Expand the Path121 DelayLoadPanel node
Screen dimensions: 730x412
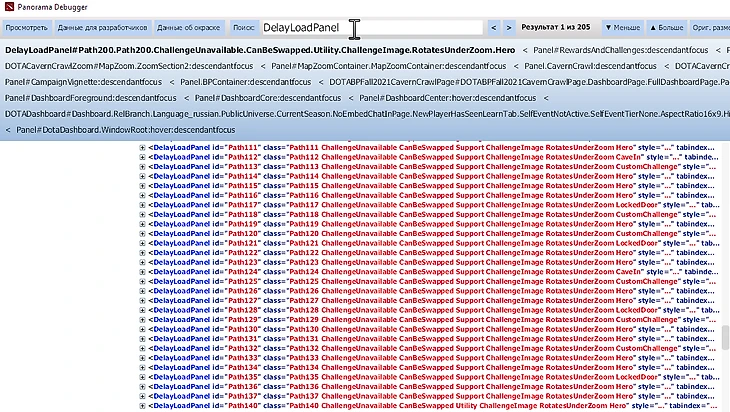[142, 243]
